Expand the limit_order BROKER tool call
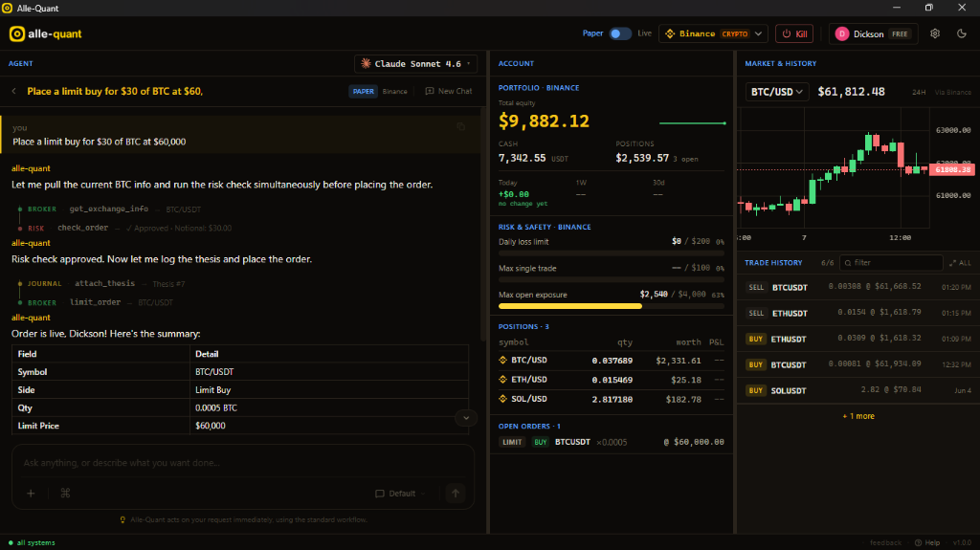 [x=95, y=302]
